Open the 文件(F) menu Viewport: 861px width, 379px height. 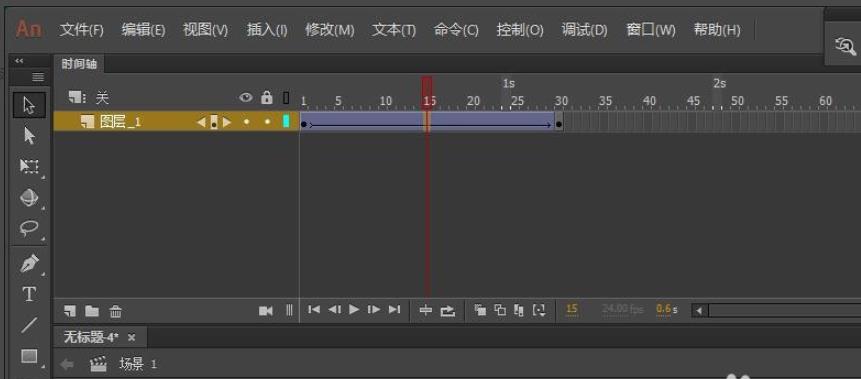(x=81, y=30)
